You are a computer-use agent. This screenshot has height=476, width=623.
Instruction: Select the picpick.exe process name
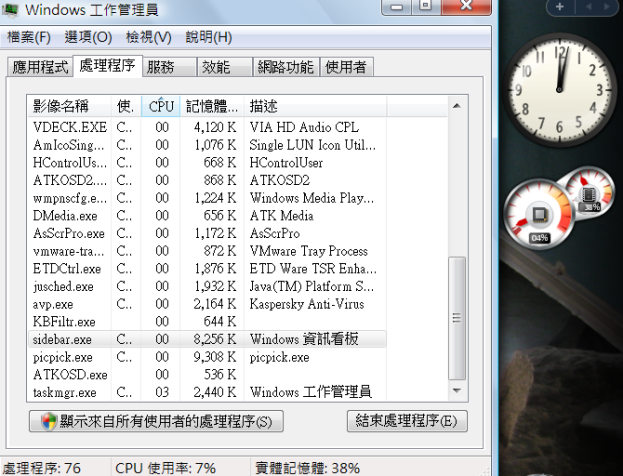coord(62,357)
